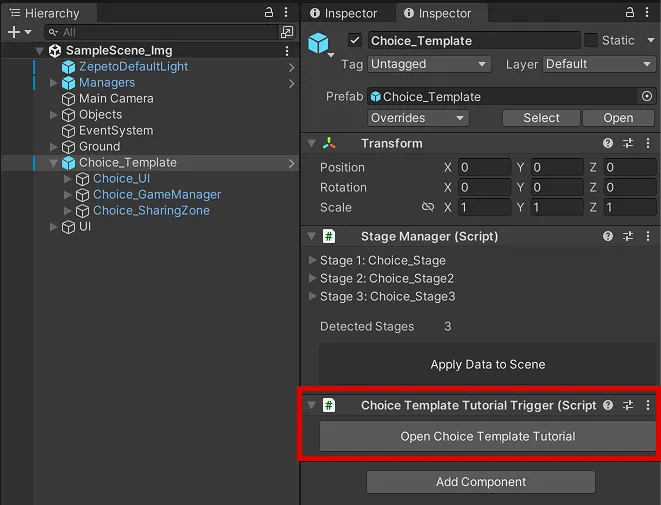Image resolution: width=661 pixels, height=505 pixels.
Task: Collapse the Transform component foldout
Action: (x=312, y=144)
